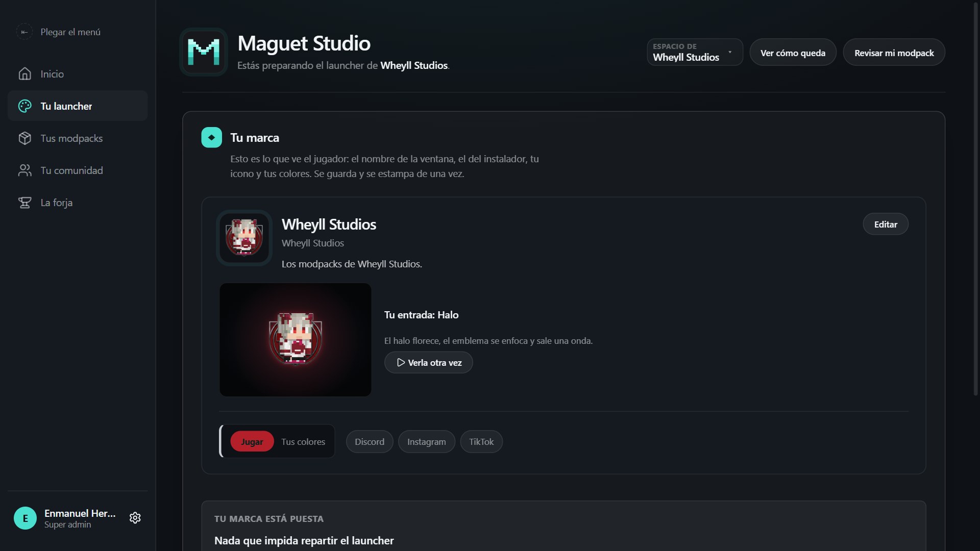Click the collapse-menu arrow icon
Screen dimensions: 980x551
click(x=24, y=32)
